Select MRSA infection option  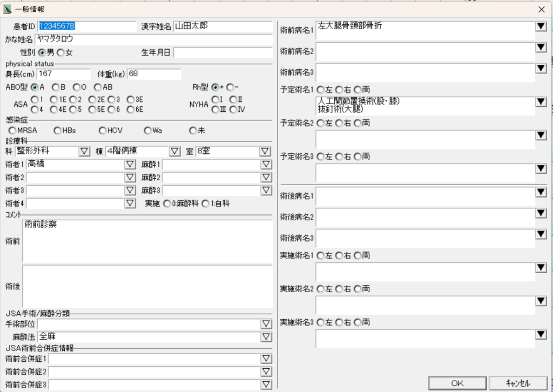point(12,130)
